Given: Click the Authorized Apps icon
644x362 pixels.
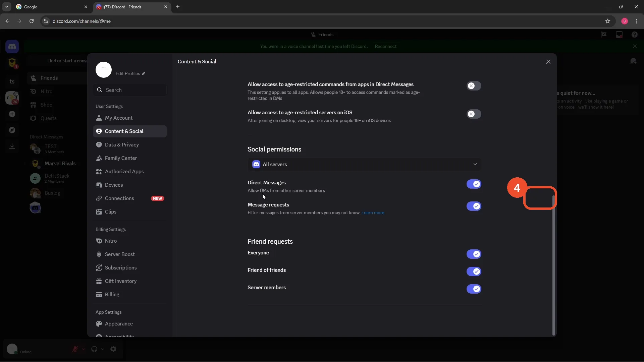Looking at the screenshot, I should [99, 172].
